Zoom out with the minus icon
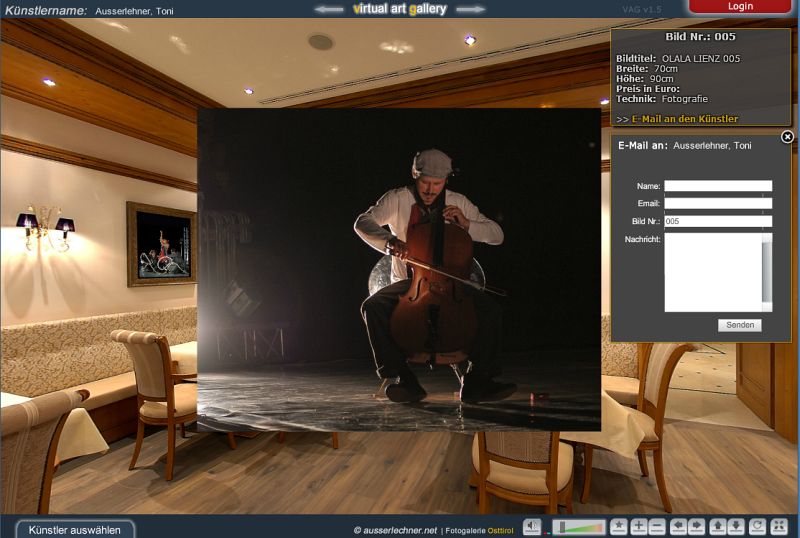This screenshot has height=538, width=800. (657, 527)
